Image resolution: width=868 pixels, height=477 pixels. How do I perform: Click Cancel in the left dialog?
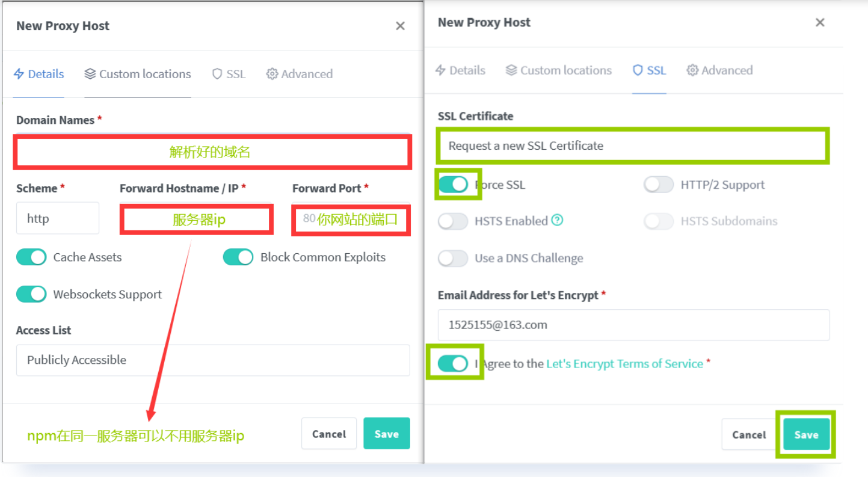click(x=329, y=434)
